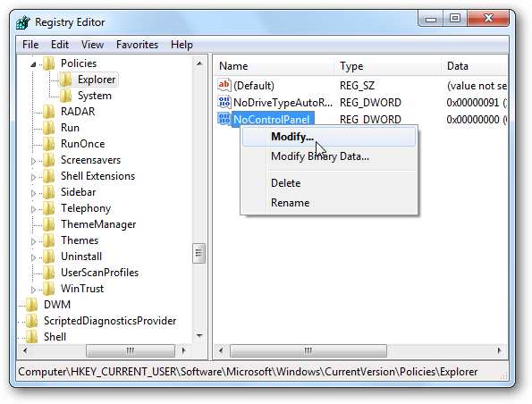Click the Registry Editor title bar icon
The height and width of the screenshot is (404, 532).
click(23, 22)
